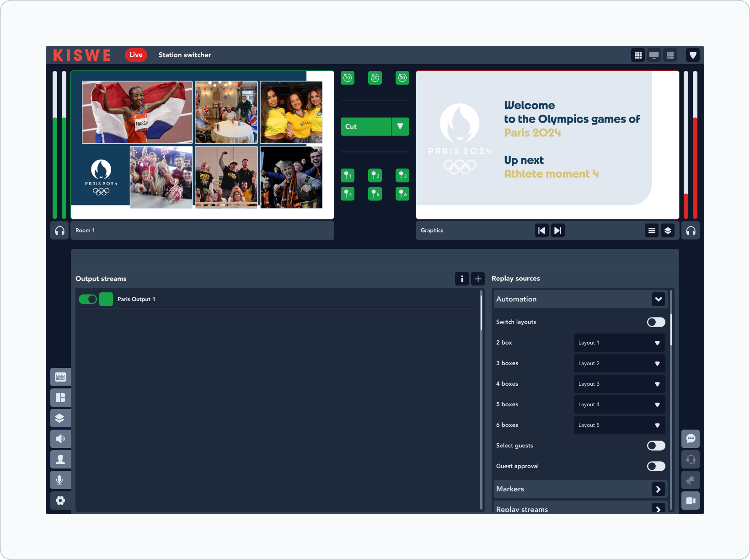Enable Guest approval toggle
This screenshot has height=560, width=750.
(x=656, y=466)
